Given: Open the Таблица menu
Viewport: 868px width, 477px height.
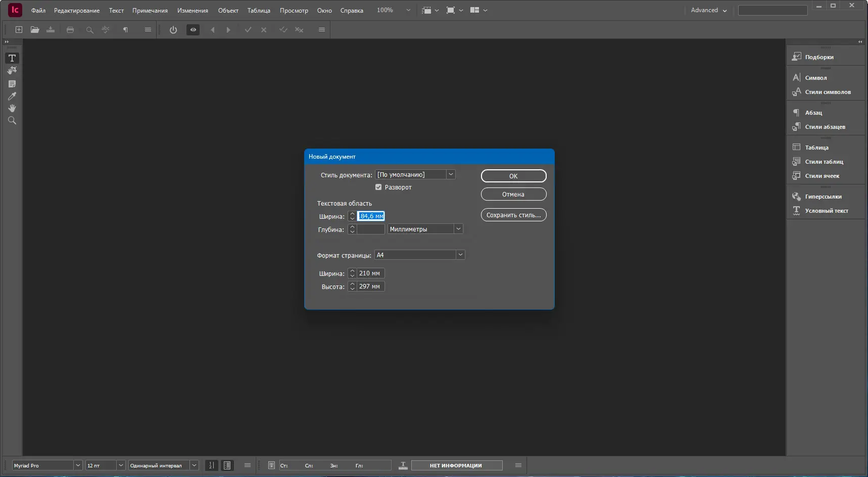Looking at the screenshot, I should (259, 11).
